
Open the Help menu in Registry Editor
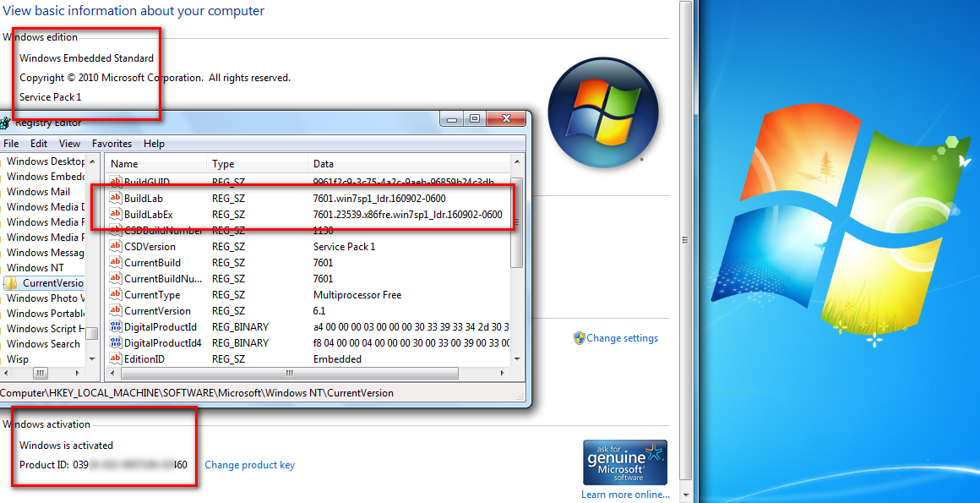(x=154, y=143)
